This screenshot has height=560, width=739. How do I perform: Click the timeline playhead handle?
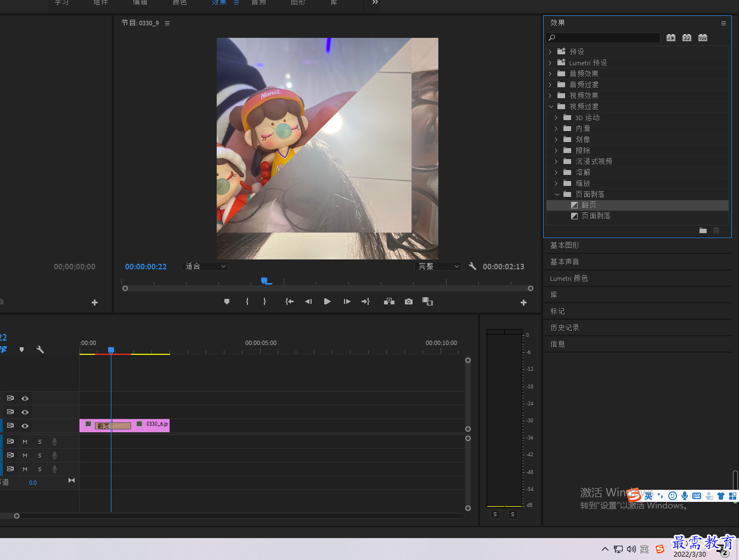(x=111, y=350)
